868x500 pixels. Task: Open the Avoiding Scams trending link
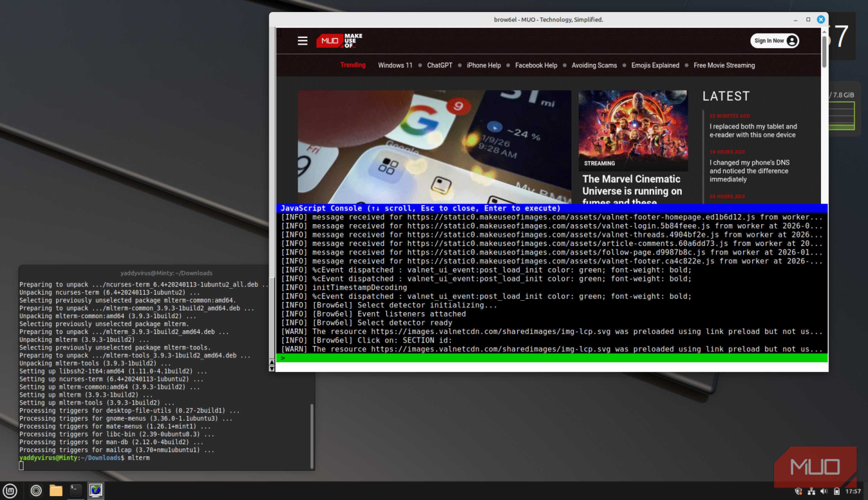[x=594, y=65]
